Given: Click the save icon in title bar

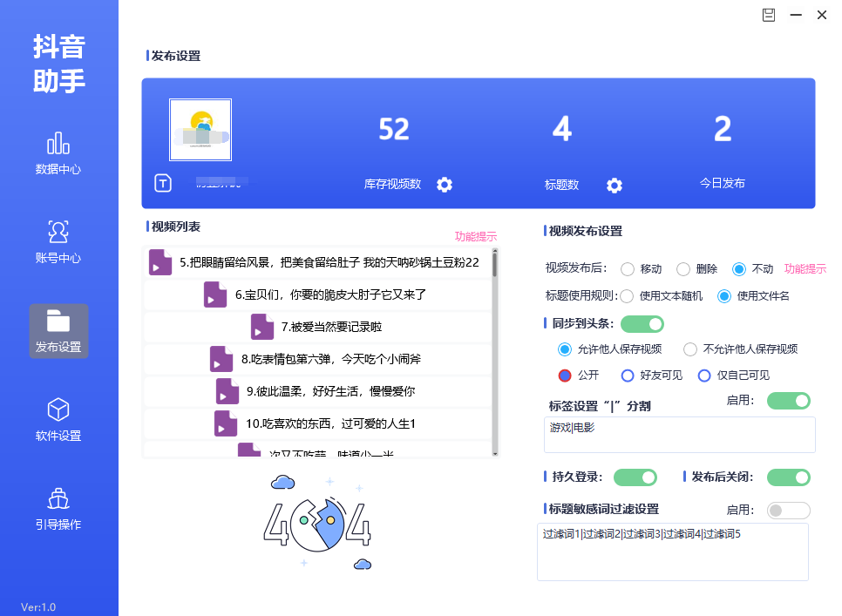Looking at the screenshot, I should [x=769, y=15].
